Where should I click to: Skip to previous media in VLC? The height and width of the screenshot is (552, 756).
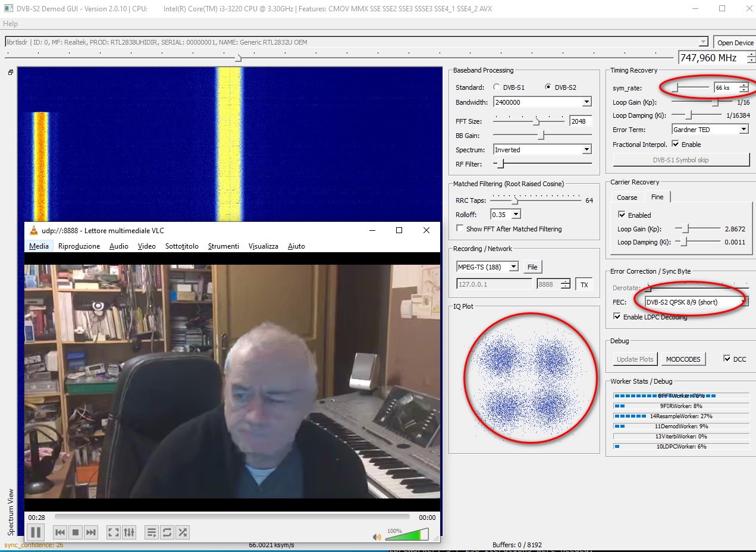pyautogui.click(x=59, y=532)
